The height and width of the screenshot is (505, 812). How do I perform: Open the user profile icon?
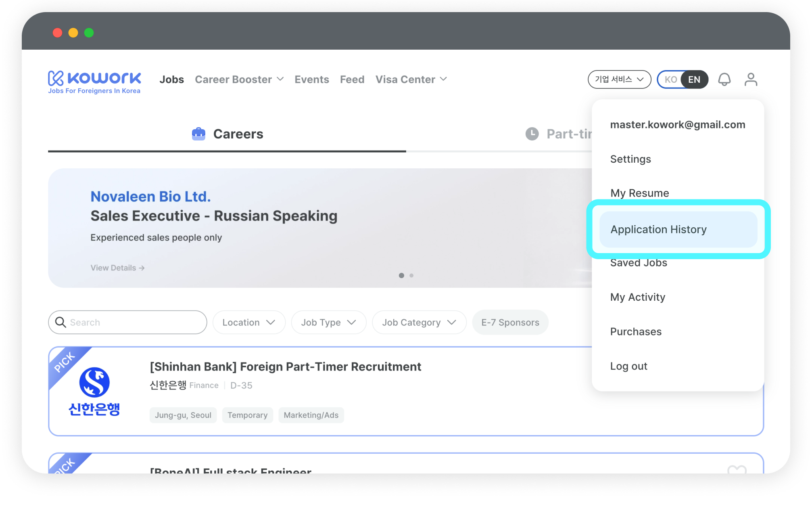coord(751,80)
